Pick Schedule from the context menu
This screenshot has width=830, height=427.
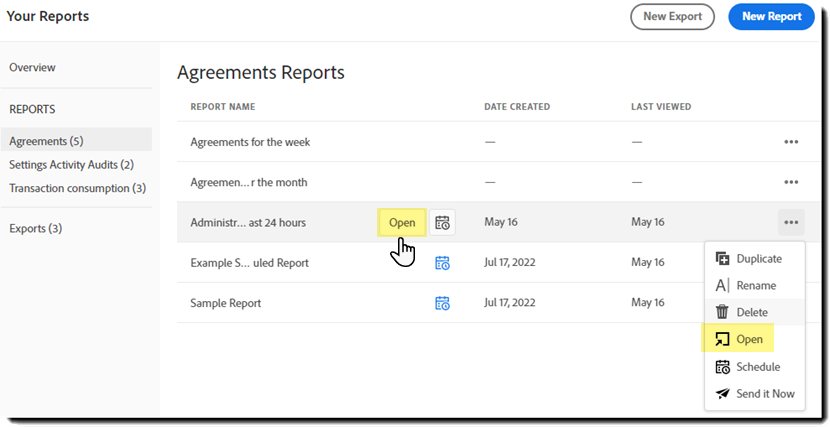[757, 367]
